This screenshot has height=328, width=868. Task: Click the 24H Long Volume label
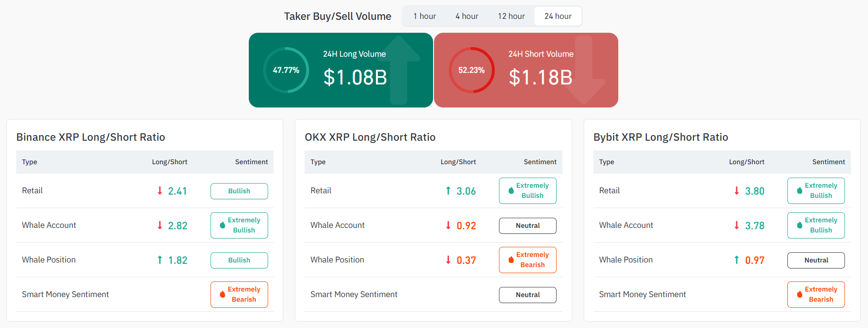[354, 54]
